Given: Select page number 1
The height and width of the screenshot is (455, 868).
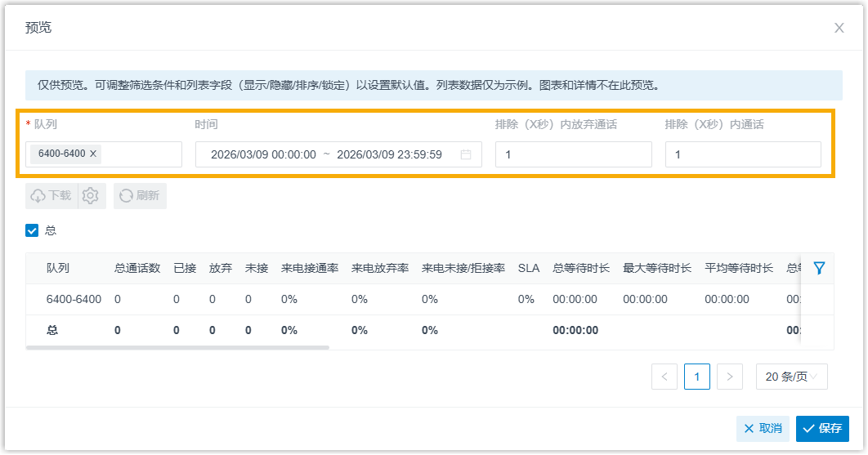Looking at the screenshot, I should [x=696, y=377].
